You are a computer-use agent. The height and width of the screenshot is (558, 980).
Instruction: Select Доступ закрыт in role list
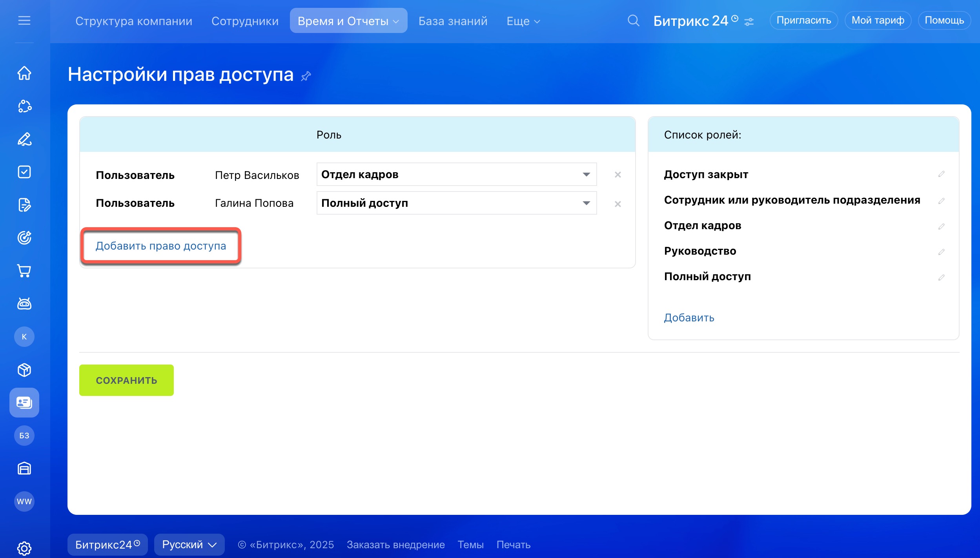[x=706, y=174]
